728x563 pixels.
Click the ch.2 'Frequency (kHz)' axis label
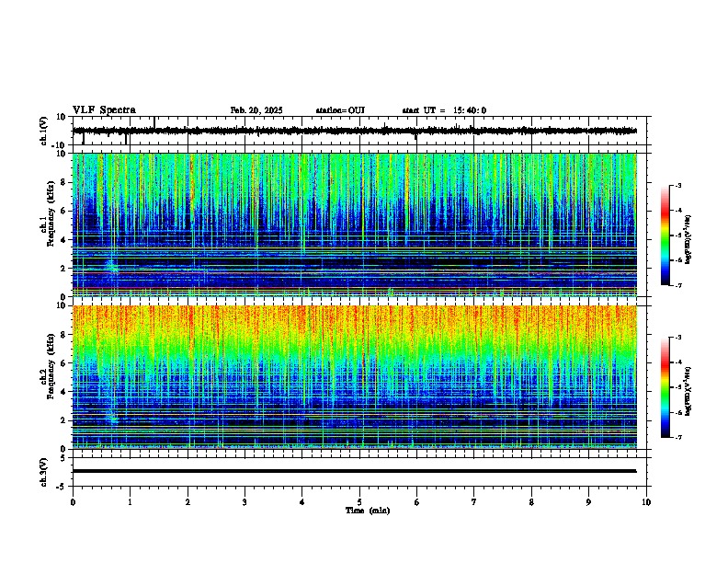coord(51,366)
